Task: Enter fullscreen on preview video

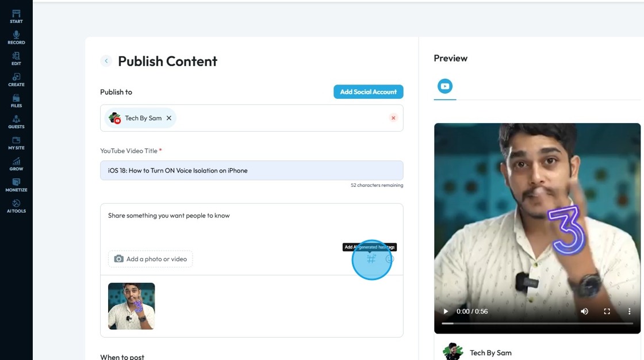Action: point(607,312)
